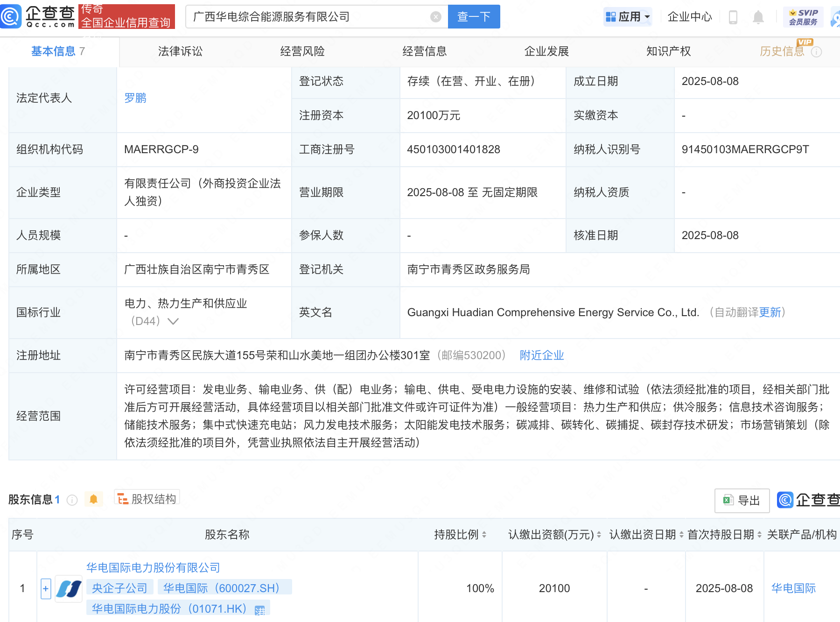The width and height of the screenshot is (840, 622).
Task: Sort by 认缴出资额 column
Action: [x=599, y=535]
